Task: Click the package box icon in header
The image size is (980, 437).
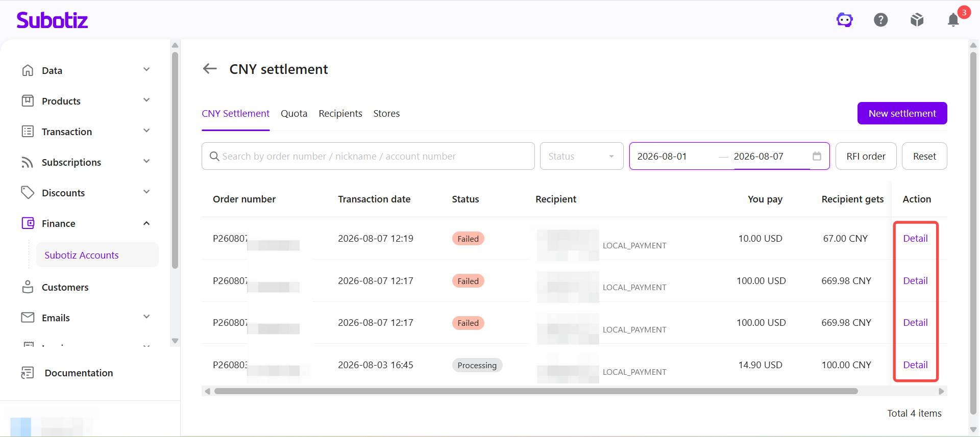Action: click(x=917, y=20)
